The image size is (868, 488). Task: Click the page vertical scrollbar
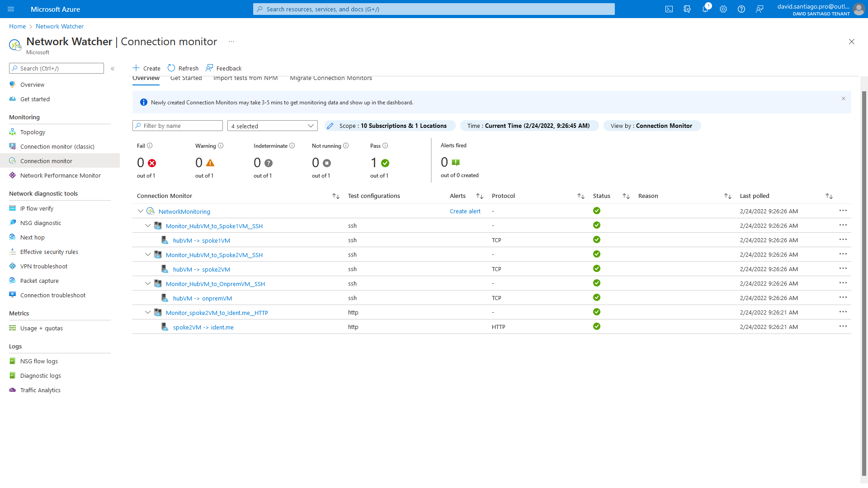point(864,283)
